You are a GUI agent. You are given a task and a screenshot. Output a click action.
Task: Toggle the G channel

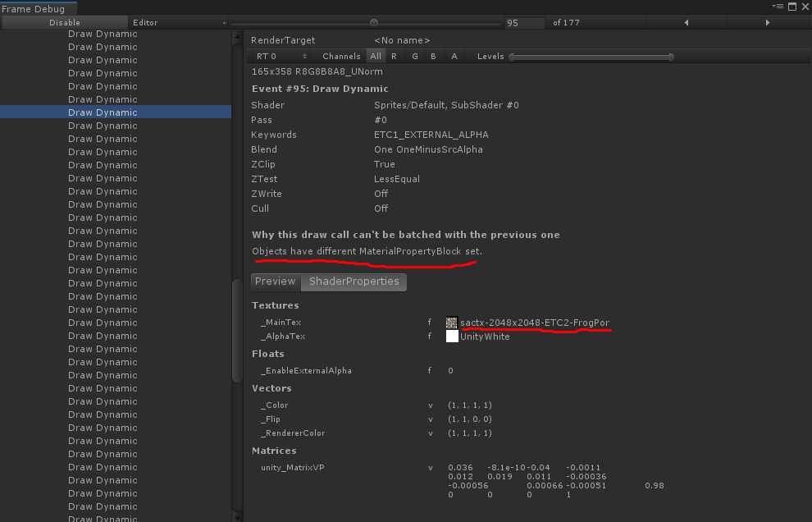pos(414,56)
